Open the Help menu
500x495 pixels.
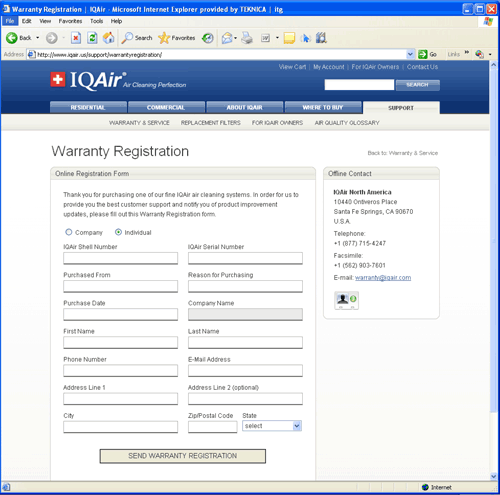[x=116, y=21]
